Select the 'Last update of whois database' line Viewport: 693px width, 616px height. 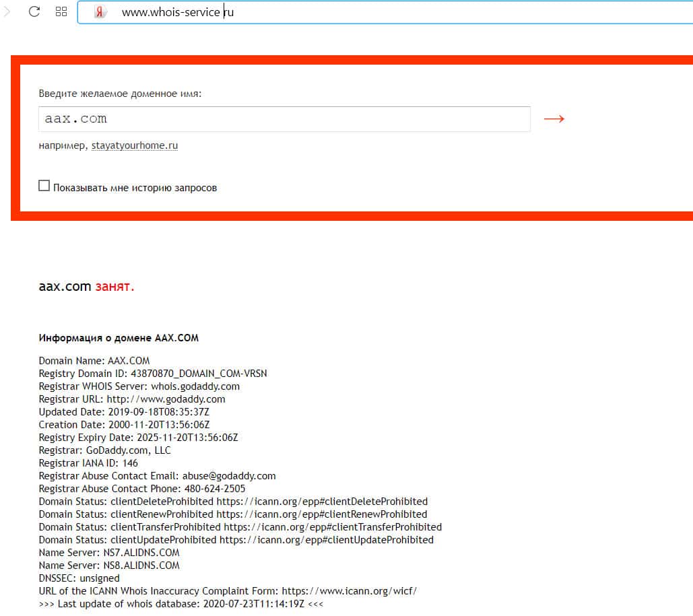coord(181,604)
